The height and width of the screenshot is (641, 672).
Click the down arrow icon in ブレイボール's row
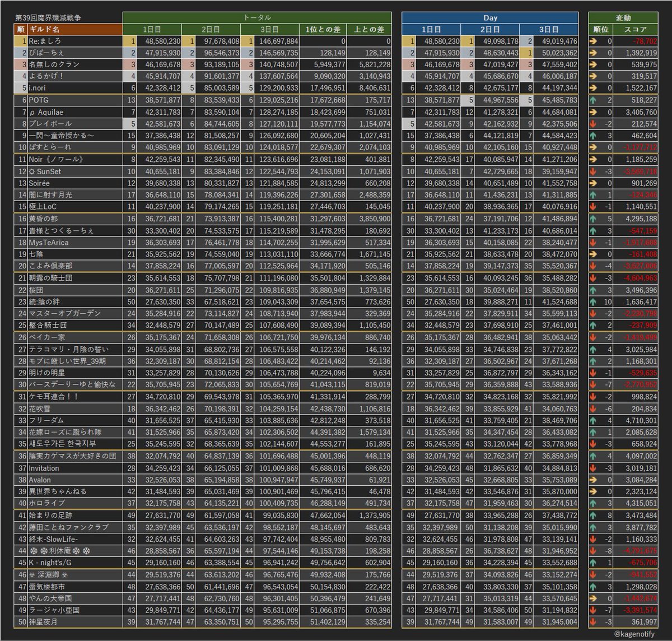tap(594, 123)
